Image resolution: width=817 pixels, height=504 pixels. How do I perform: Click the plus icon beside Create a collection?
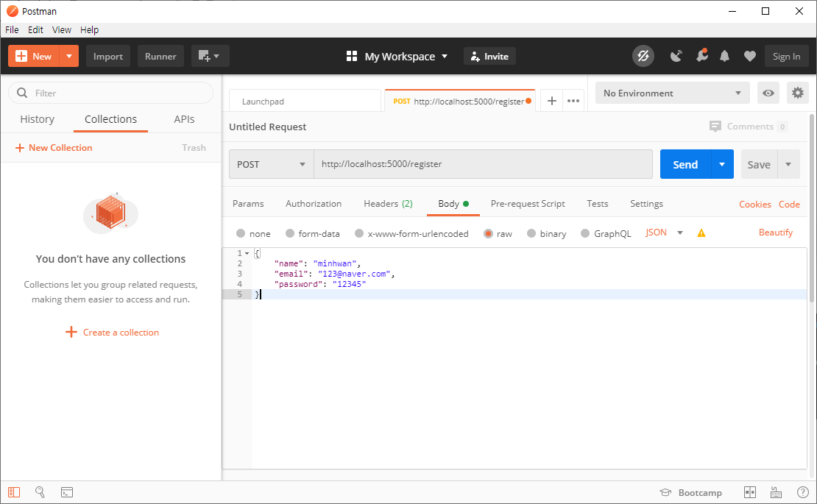pos(71,332)
